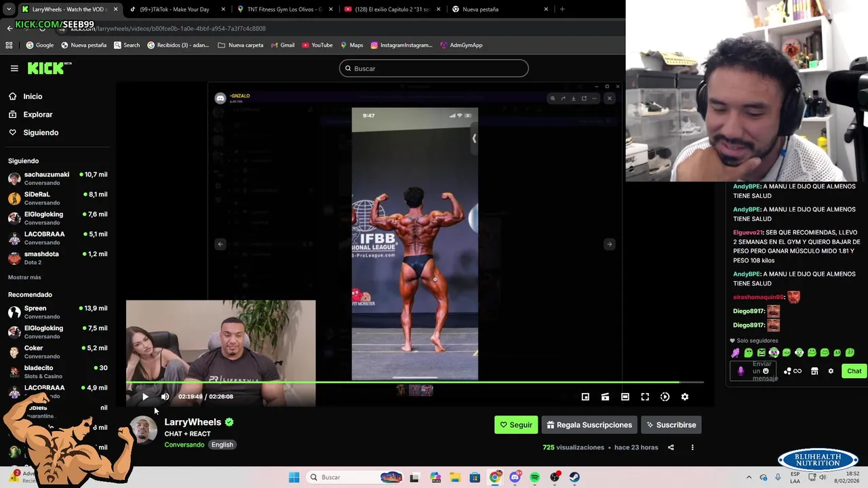The image size is (868, 488).
Task: Open smashdota channel from sidebar
Action: 58,258
